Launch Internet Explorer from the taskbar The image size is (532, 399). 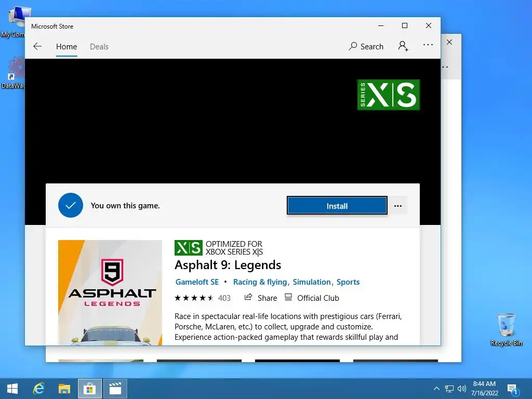tap(38, 389)
